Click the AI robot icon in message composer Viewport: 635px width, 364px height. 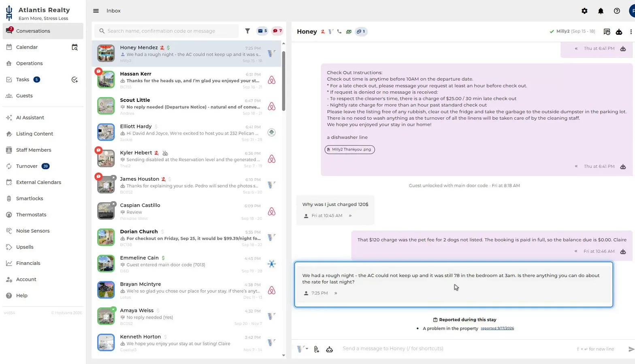click(x=329, y=349)
